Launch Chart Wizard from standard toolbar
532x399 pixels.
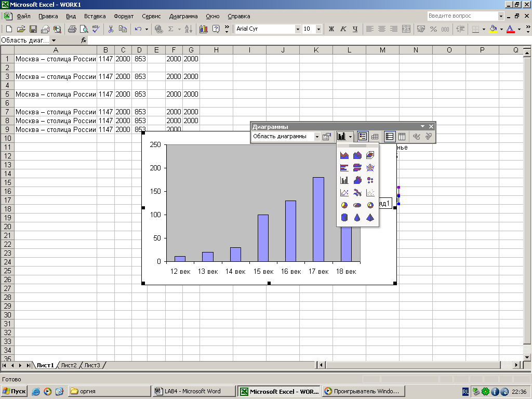[x=204, y=29]
